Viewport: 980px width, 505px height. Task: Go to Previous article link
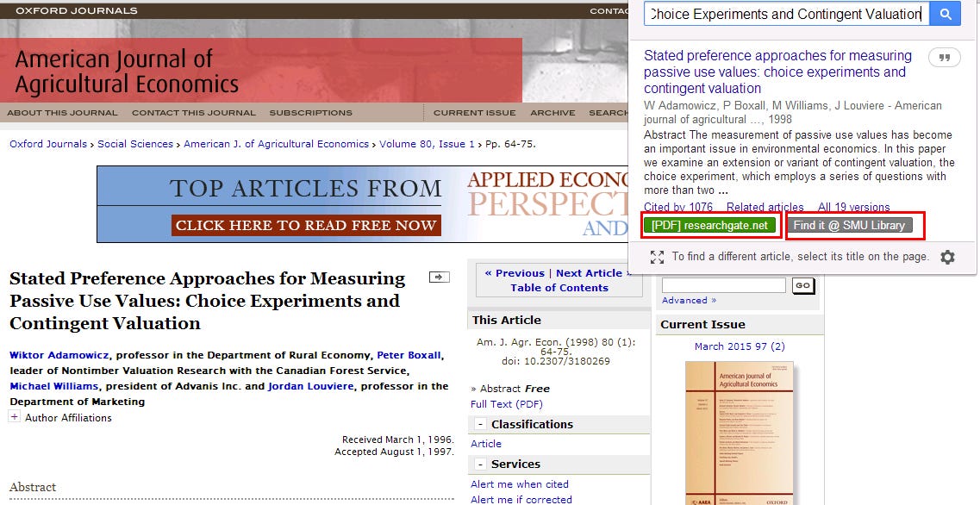(x=515, y=273)
